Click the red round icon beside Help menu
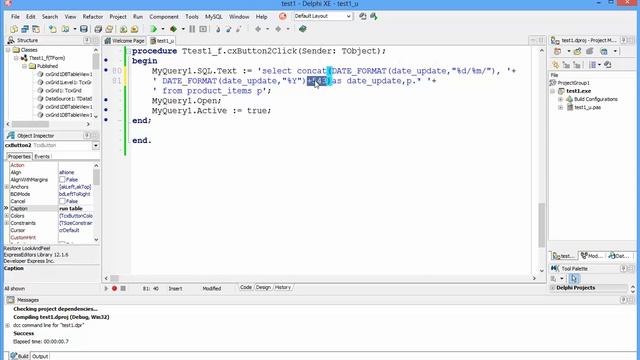This screenshot has height=360, width=640. [282, 16]
